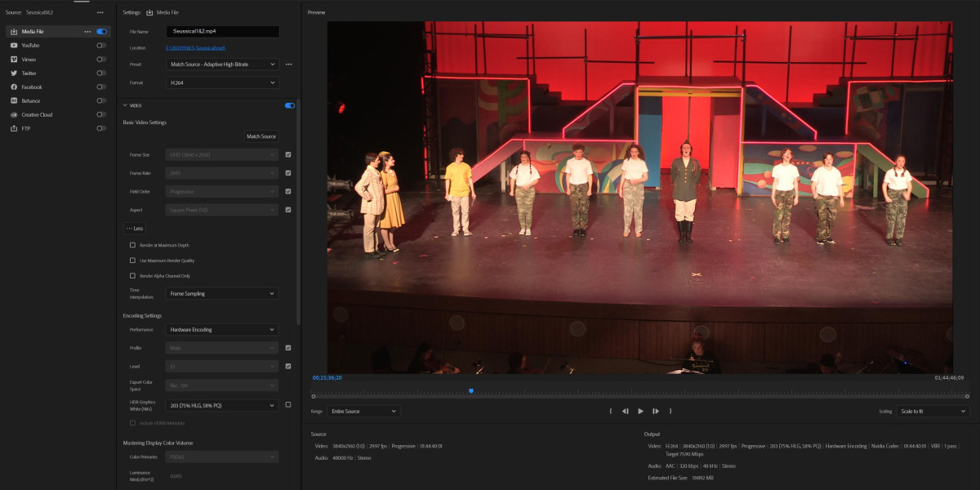Enable YouTube publishing toggle
The width and height of the screenshot is (980, 490).
point(101,46)
